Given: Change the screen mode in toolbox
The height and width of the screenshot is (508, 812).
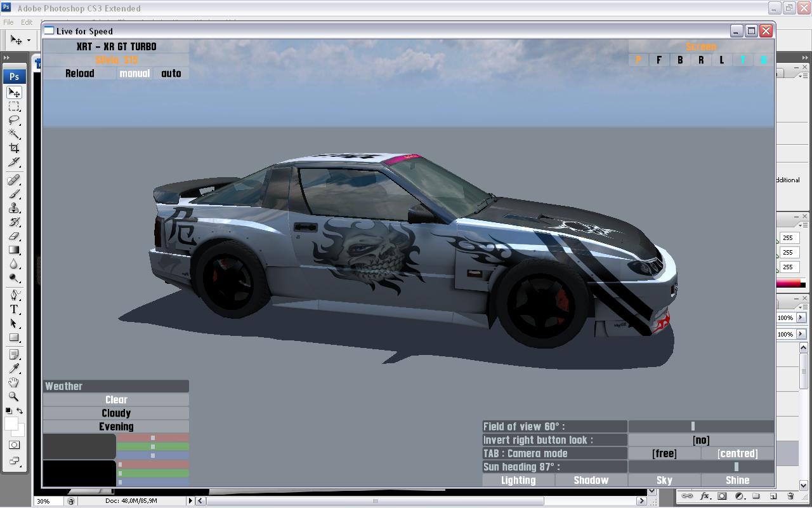Looking at the screenshot, I should coord(14,461).
